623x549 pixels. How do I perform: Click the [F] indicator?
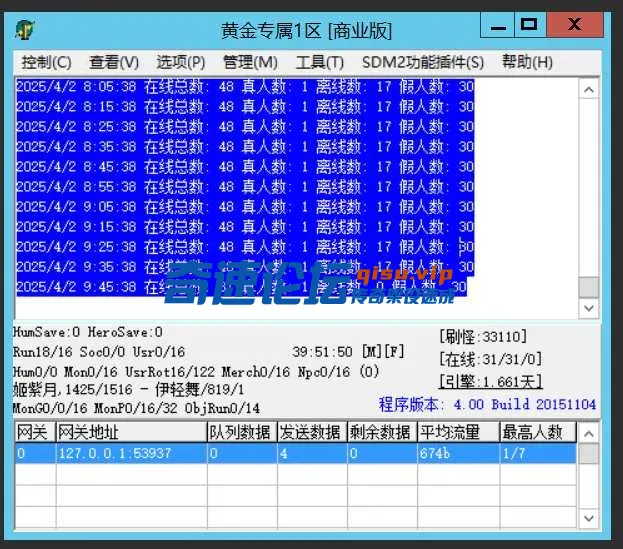coord(394,352)
